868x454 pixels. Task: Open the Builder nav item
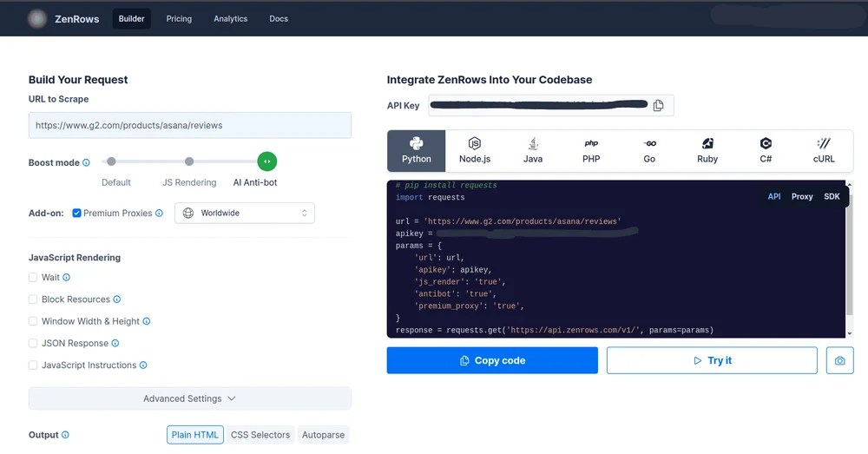point(131,19)
